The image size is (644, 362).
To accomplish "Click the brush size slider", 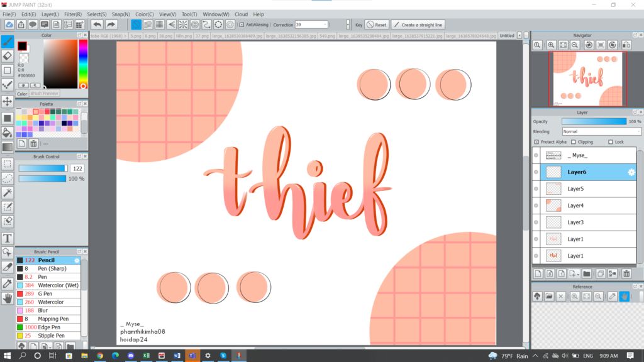I will [x=43, y=168].
